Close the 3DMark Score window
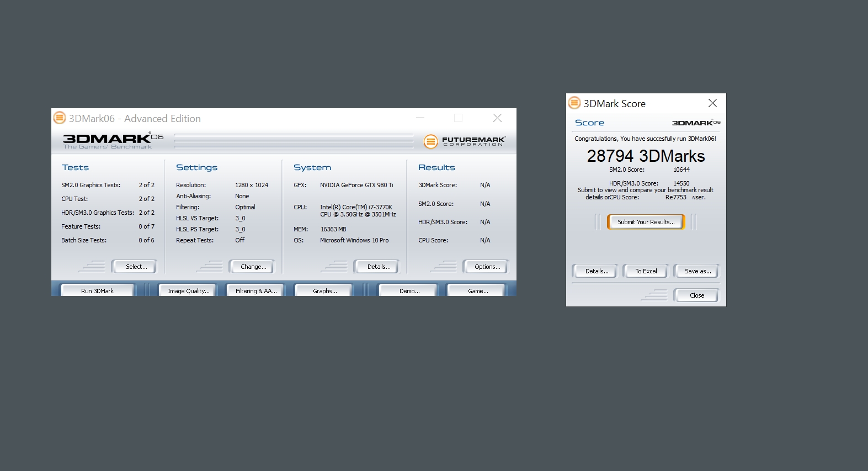Image resolution: width=868 pixels, height=471 pixels. coord(712,103)
